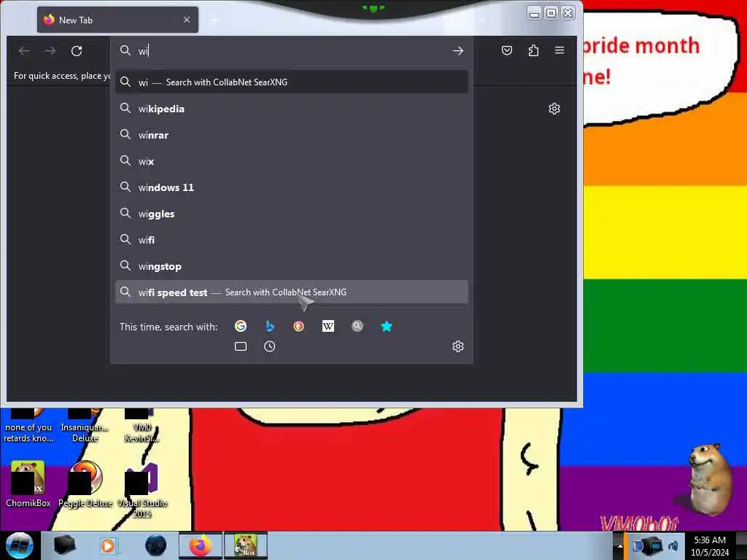Open the clock showing 5:36 AM
Viewport: 747px width, 560px height.
click(710, 545)
